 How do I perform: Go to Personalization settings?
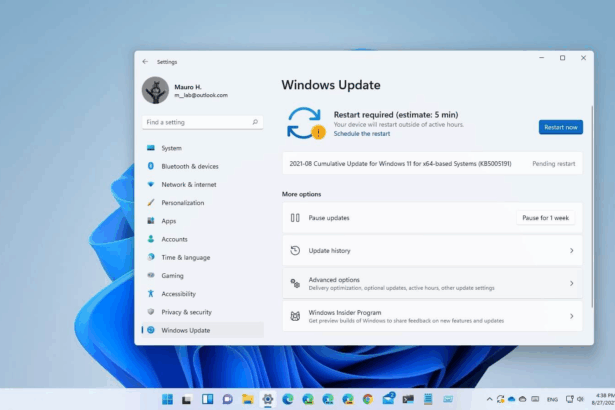[x=202, y=203]
